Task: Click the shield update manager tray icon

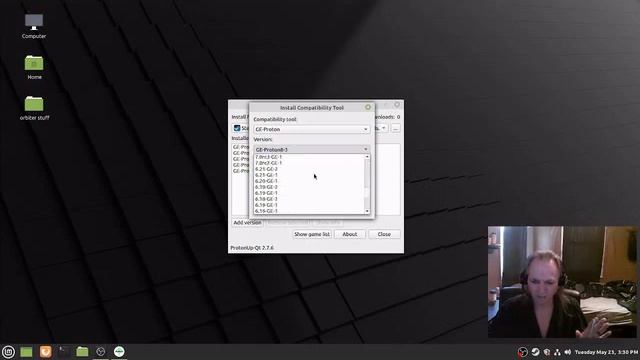Action: (x=547, y=352)
